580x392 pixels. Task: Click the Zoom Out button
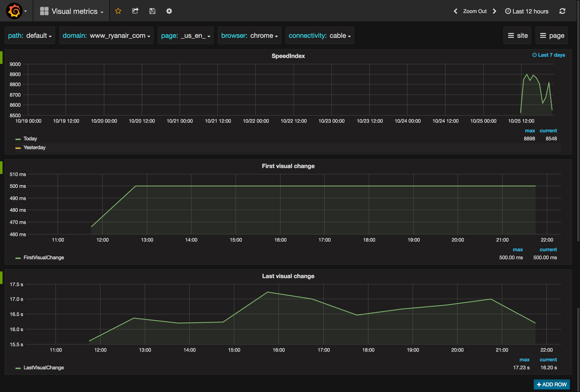[x=475, y=11]
